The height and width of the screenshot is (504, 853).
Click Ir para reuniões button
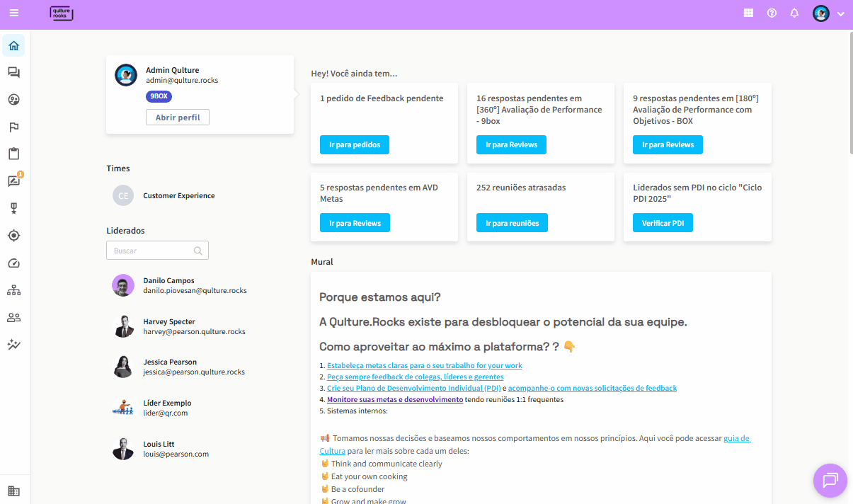(x=512, y=223)
